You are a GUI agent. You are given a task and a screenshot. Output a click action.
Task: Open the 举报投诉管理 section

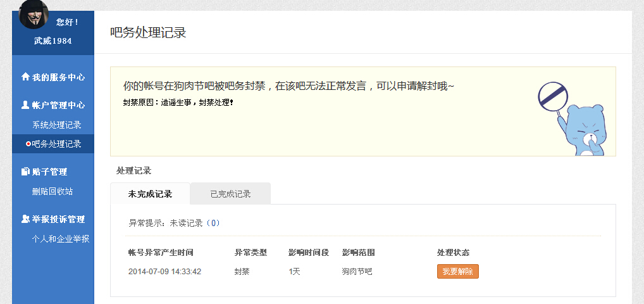tap(58, 219)
